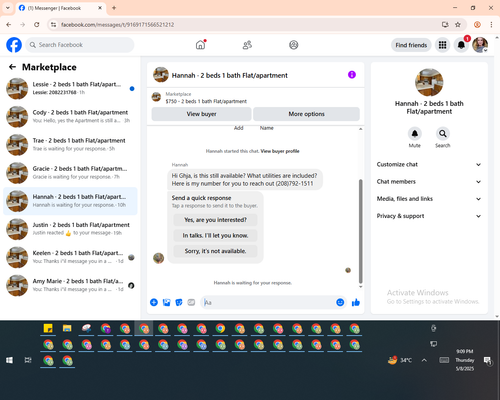Open Keelen conversation in Marketplace list

(70, 257)
